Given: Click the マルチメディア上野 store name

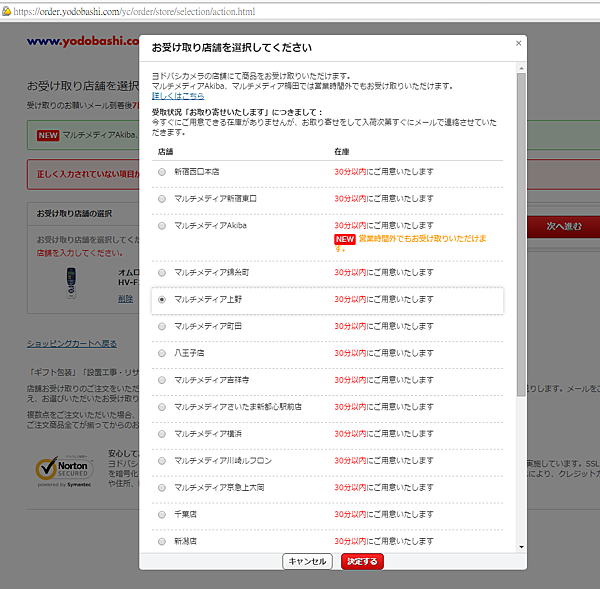Looking at the screenshot, I should click(208, 300).
